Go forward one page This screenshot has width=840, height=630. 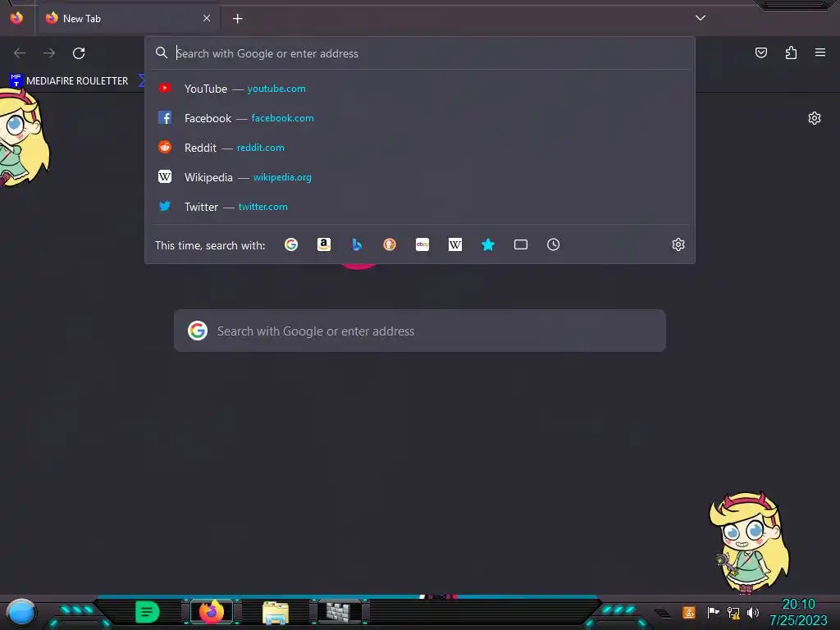point(49,53)
